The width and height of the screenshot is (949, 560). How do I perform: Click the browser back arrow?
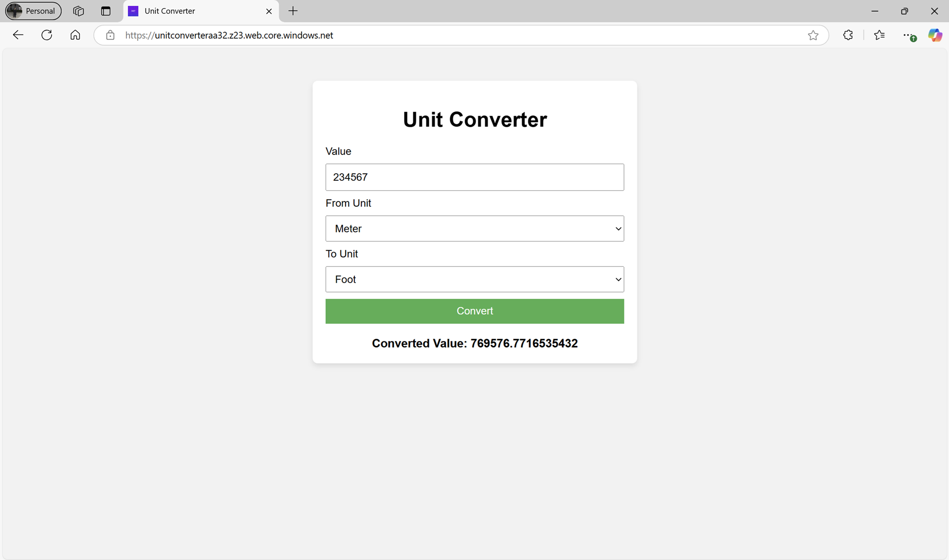pyautogui.click(x=18, y=35)
